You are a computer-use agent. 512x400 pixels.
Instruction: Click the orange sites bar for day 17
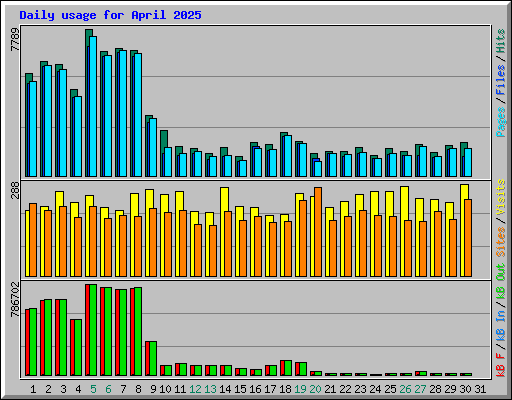273,250
